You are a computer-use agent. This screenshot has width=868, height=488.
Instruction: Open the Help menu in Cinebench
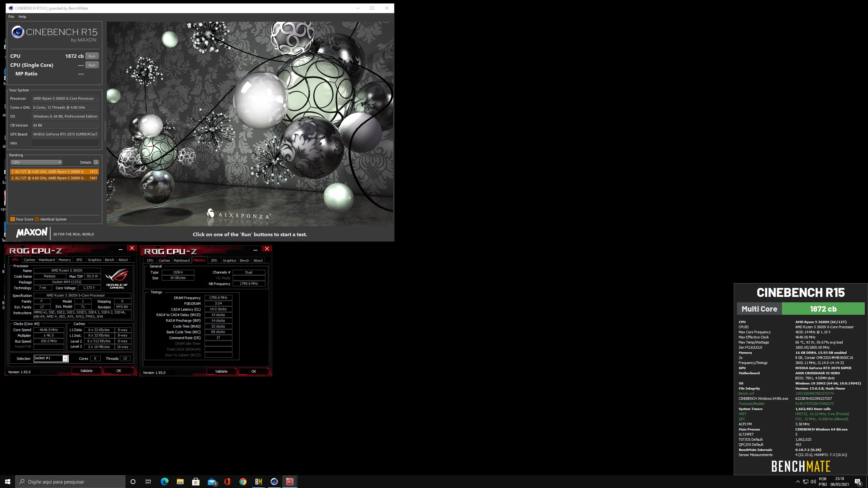[22, 17]
